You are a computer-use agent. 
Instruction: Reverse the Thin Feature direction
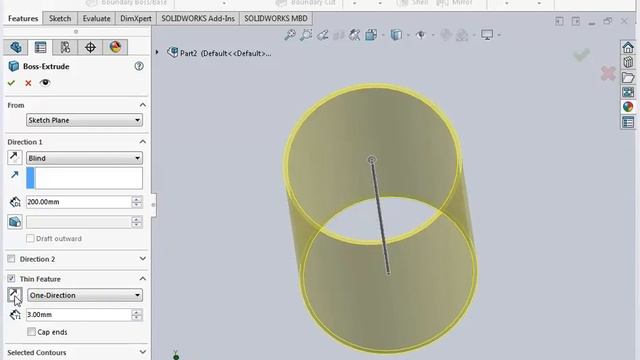[15, 294]
